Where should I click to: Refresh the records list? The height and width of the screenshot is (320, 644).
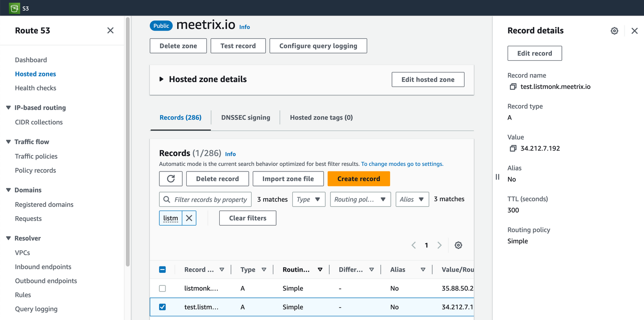[x=171, y=179]
